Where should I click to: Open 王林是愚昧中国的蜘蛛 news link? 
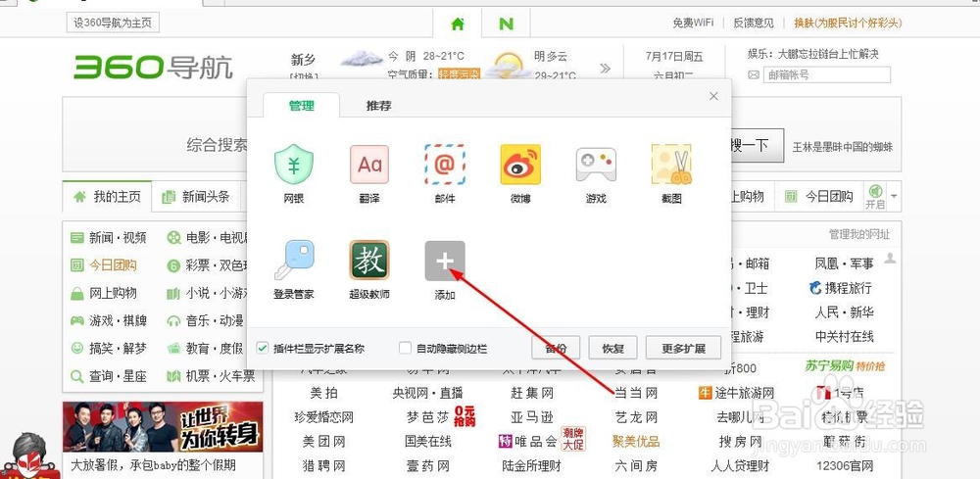(843, 147)
